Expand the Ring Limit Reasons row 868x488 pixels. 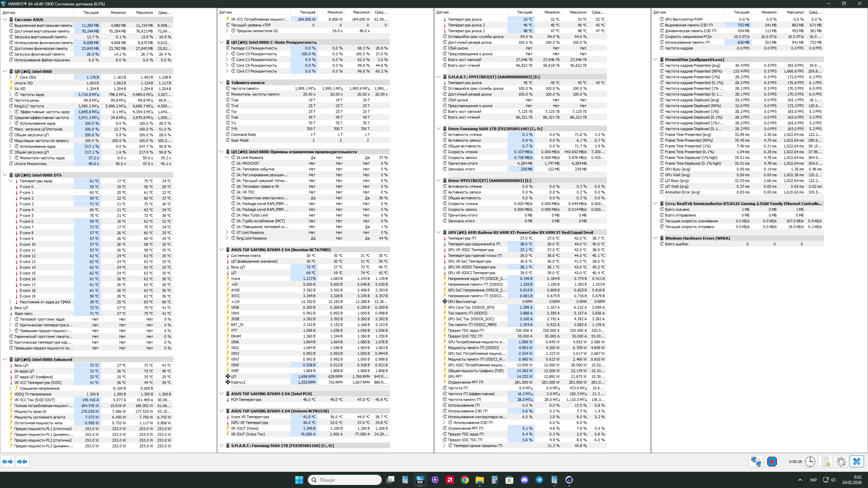click(227, 238)
